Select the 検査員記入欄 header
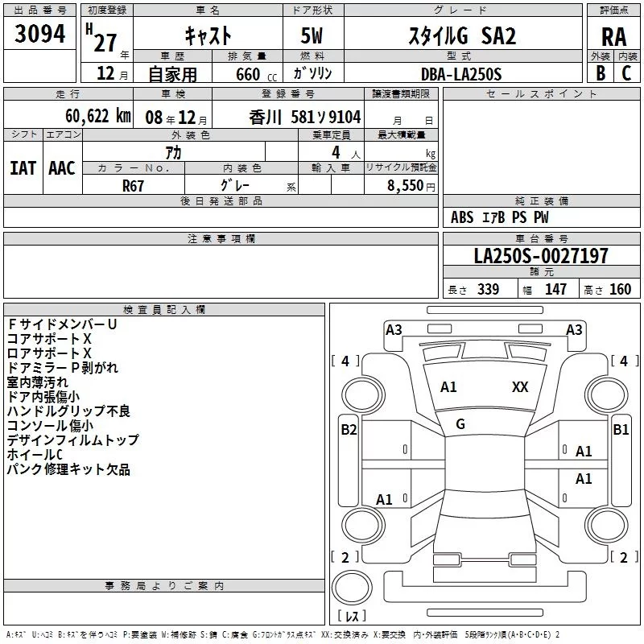Image resolution: width=644 pixels, height=644 pixels. [164, 309]
